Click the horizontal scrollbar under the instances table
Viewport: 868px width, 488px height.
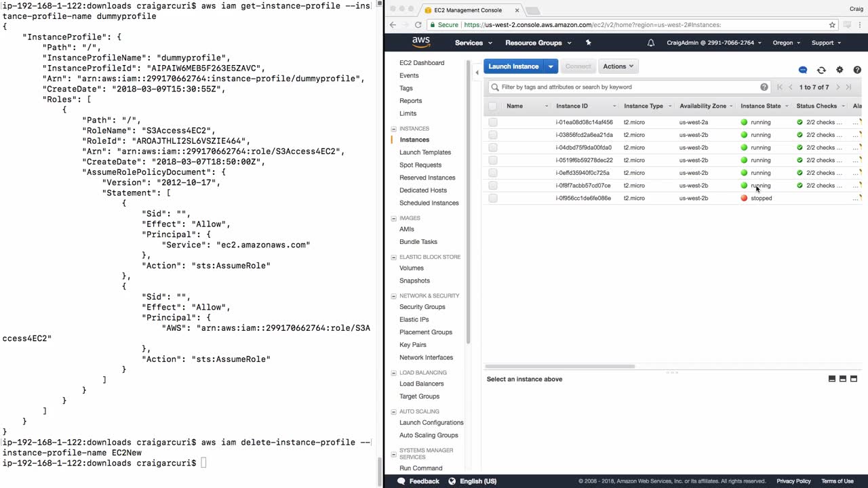pos(560,366)
